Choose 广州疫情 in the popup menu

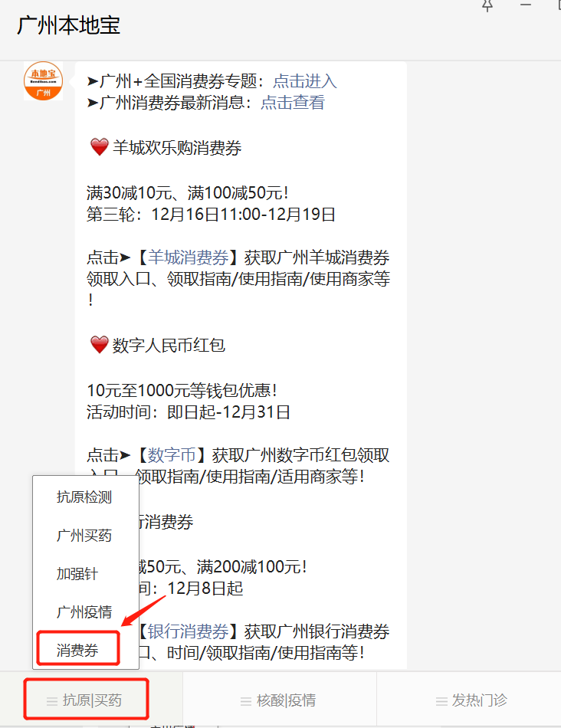(84, 612)
